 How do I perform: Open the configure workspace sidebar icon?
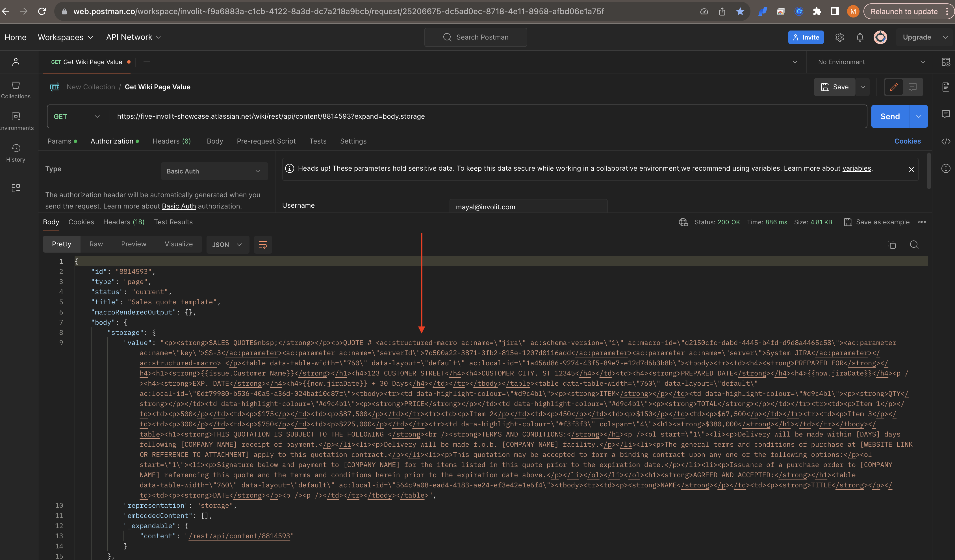(16, 188)
